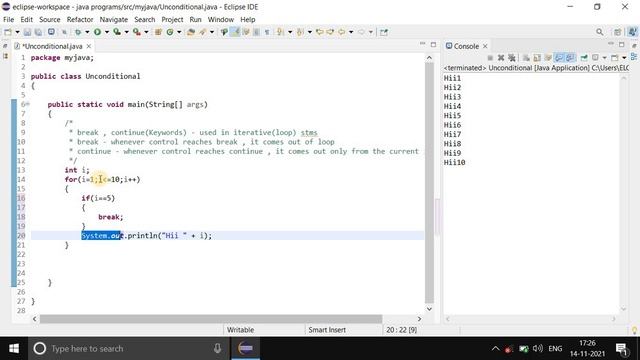Toggle Mark Occurrences in the toolbar
This screenshot has height=360, width=640.
pos(235,32)
